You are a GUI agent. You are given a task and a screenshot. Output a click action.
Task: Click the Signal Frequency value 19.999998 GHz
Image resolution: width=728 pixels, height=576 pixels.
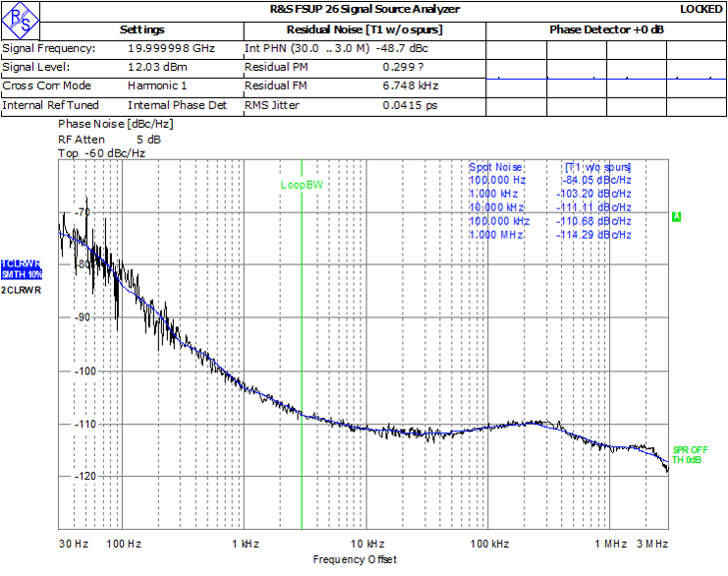coord(171,48)
